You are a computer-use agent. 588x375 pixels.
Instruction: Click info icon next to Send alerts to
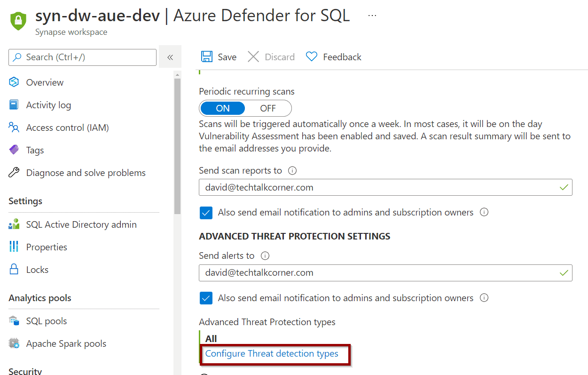(265, 255)
